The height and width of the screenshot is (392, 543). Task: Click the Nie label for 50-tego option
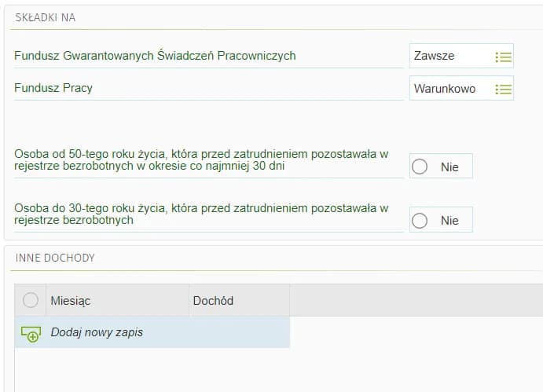click(449, 167)
